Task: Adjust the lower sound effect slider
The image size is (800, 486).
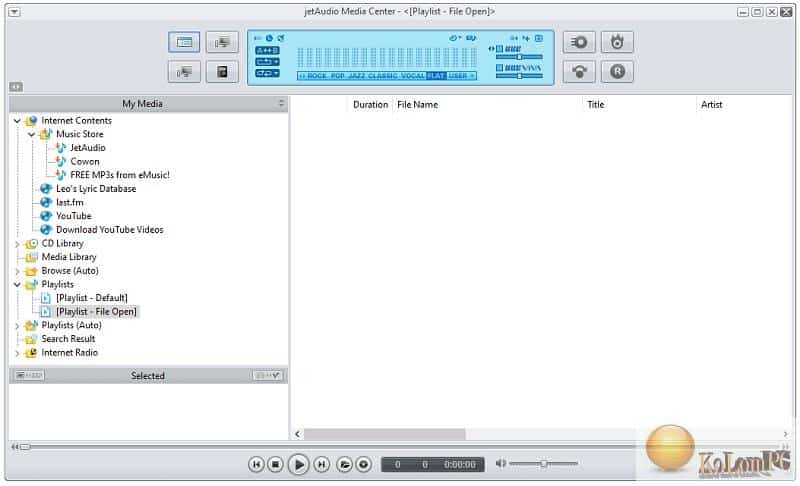Action: point(519,76)
